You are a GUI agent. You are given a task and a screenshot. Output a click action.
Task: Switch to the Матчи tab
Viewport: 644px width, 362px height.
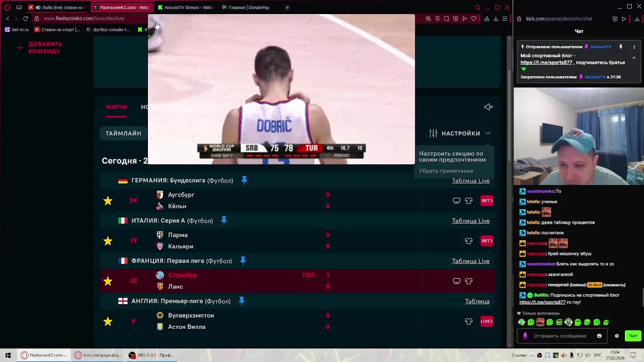[x=116, y=107]
